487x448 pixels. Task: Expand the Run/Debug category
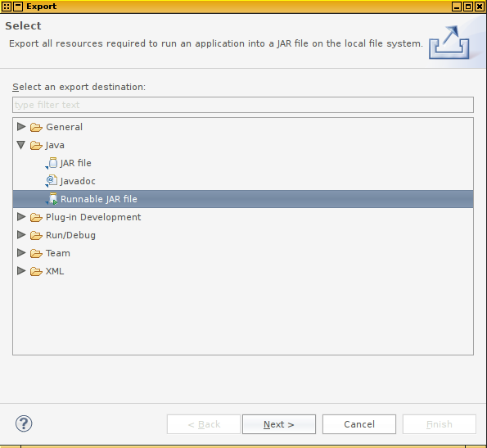click(x=21, y=234)
